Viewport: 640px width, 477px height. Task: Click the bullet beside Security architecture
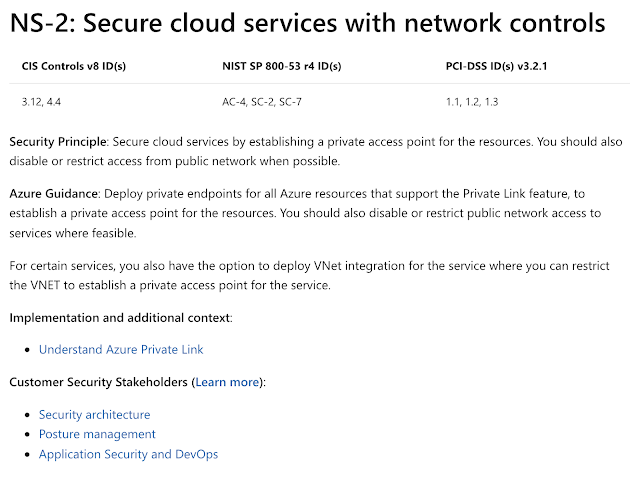(x=27, y=415)
